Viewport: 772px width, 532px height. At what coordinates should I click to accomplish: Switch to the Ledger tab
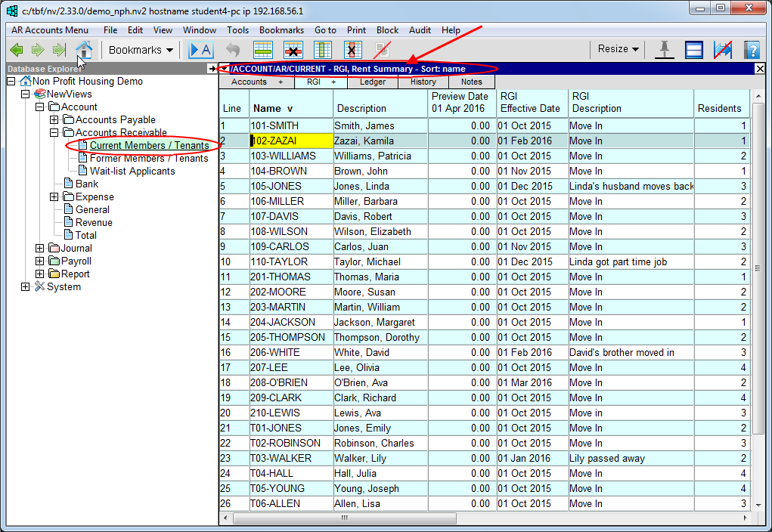[x=372, y=82]
